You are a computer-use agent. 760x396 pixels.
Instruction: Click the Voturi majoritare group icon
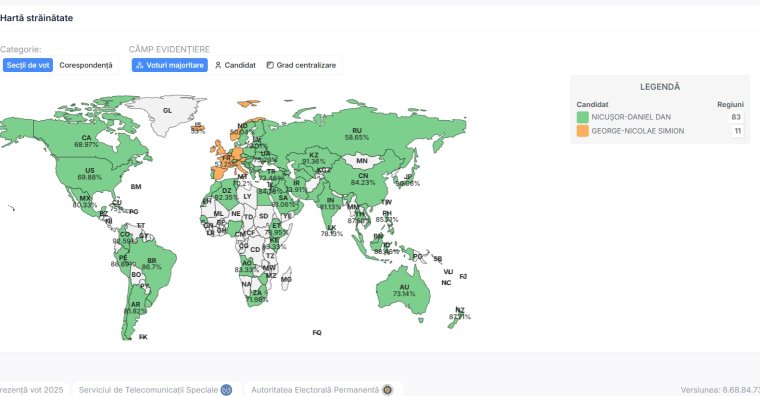(x=140, y=65)
